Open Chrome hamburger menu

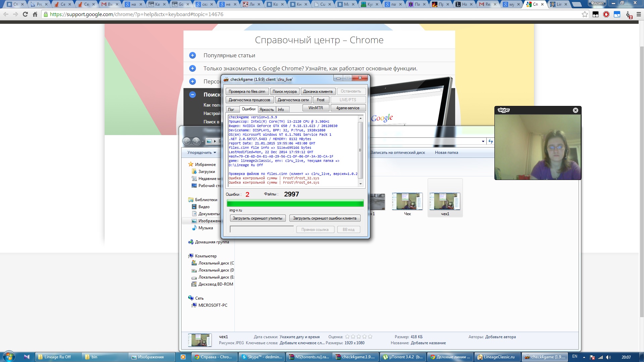point(639,14)
